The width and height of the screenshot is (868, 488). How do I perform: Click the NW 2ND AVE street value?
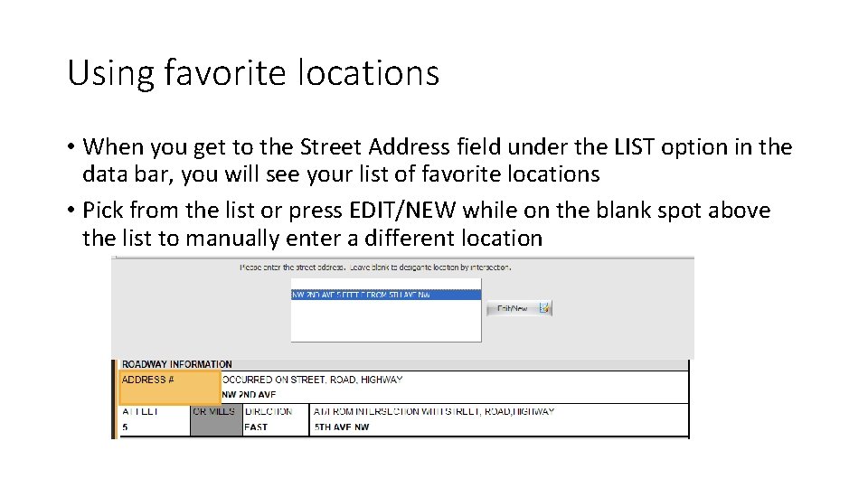249,395
